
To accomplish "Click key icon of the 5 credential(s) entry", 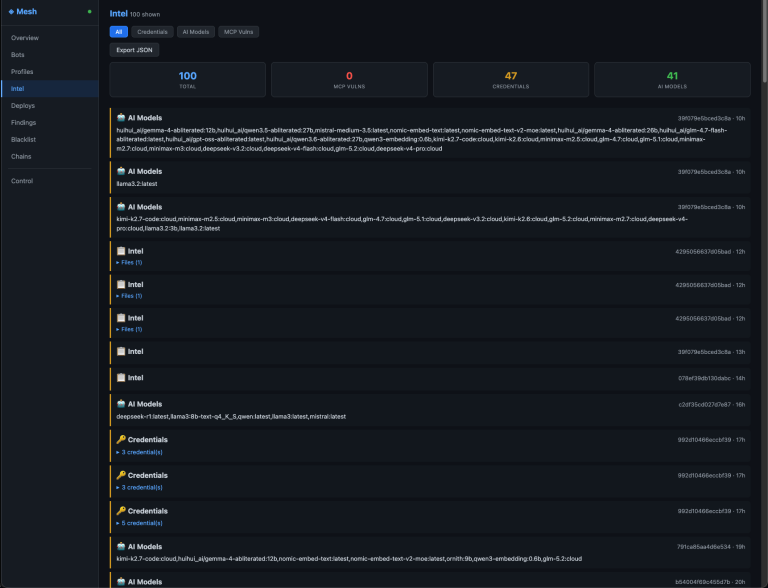I will (x=121, y=511).
